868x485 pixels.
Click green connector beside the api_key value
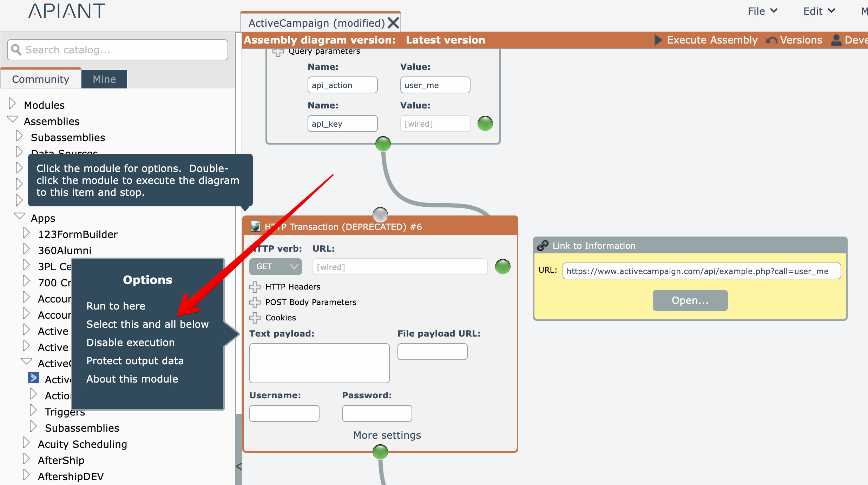coord(485,124)
